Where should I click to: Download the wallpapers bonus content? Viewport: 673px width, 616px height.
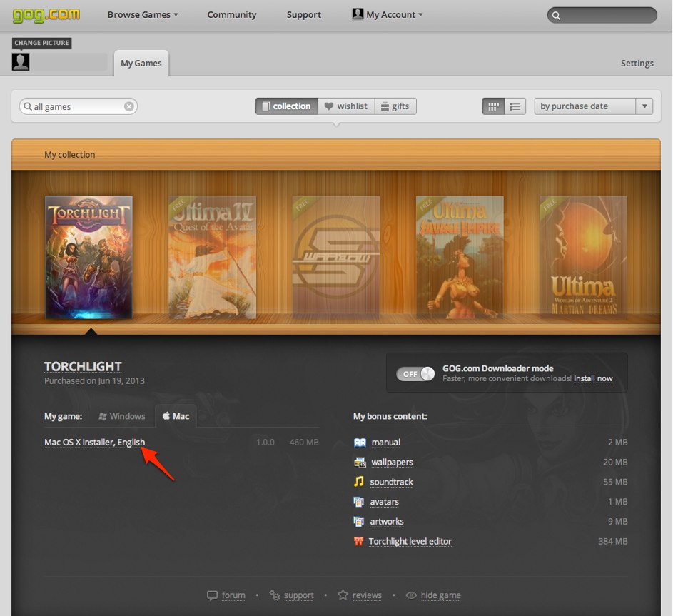[x=392, y=463]
